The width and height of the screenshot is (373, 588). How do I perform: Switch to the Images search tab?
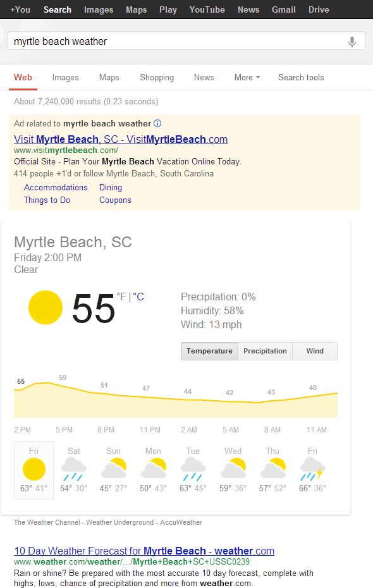click(65, 77)
